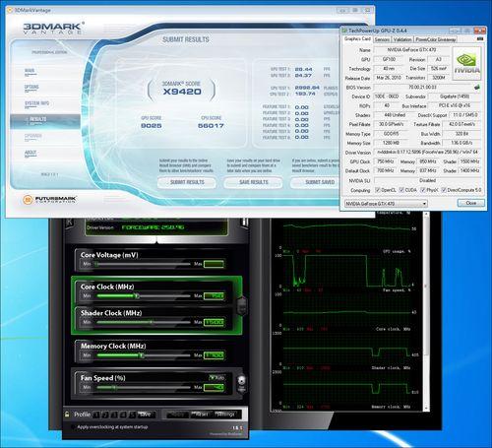Click the Fan Speed value field
The image size is (492, 448).
pos(215,388)
